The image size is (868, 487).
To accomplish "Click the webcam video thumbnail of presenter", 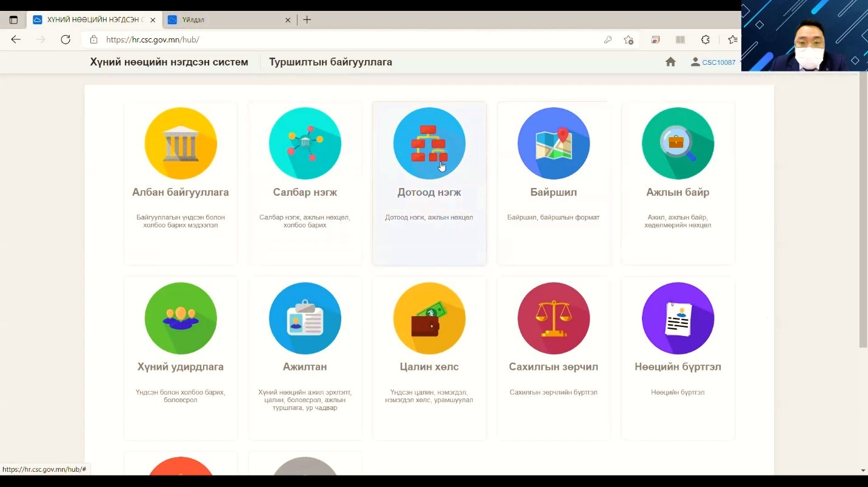I will tap(804, 36).
